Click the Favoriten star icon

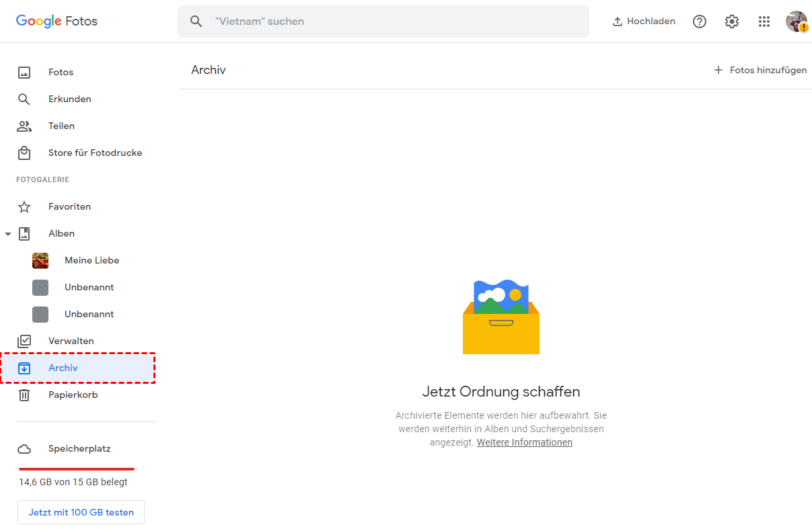click(24, 207)
